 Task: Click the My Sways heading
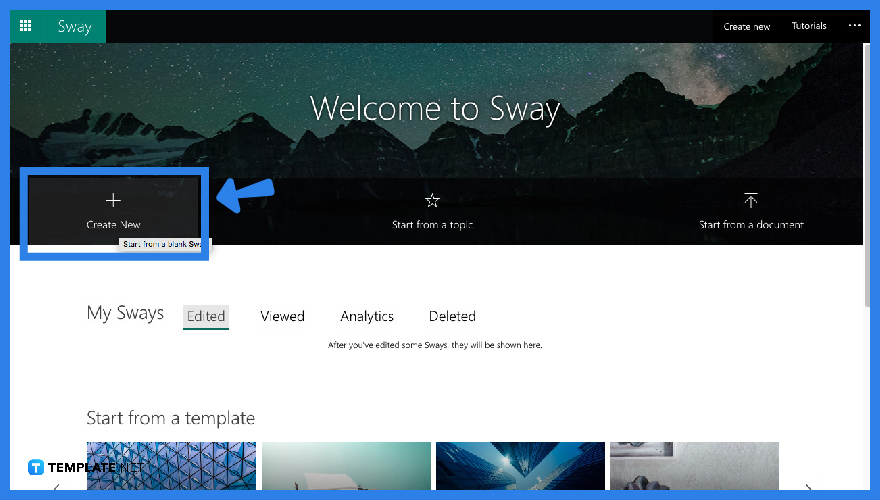click(125, 313)
